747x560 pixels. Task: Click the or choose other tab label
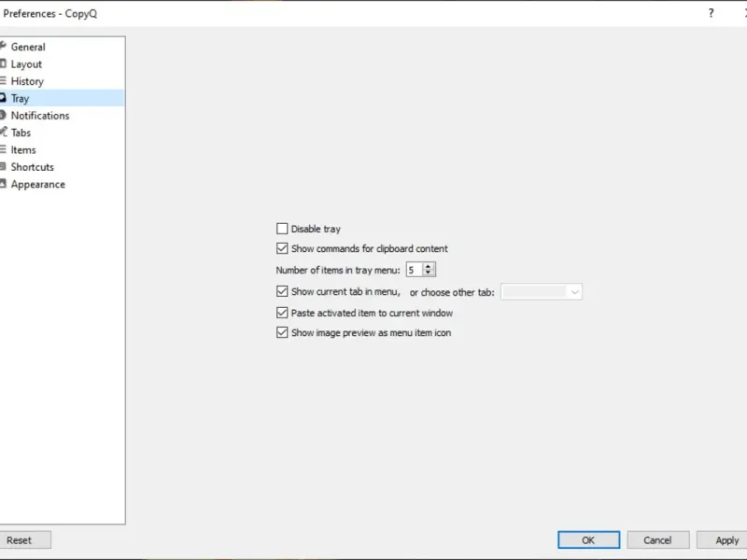tap(452, 292)
